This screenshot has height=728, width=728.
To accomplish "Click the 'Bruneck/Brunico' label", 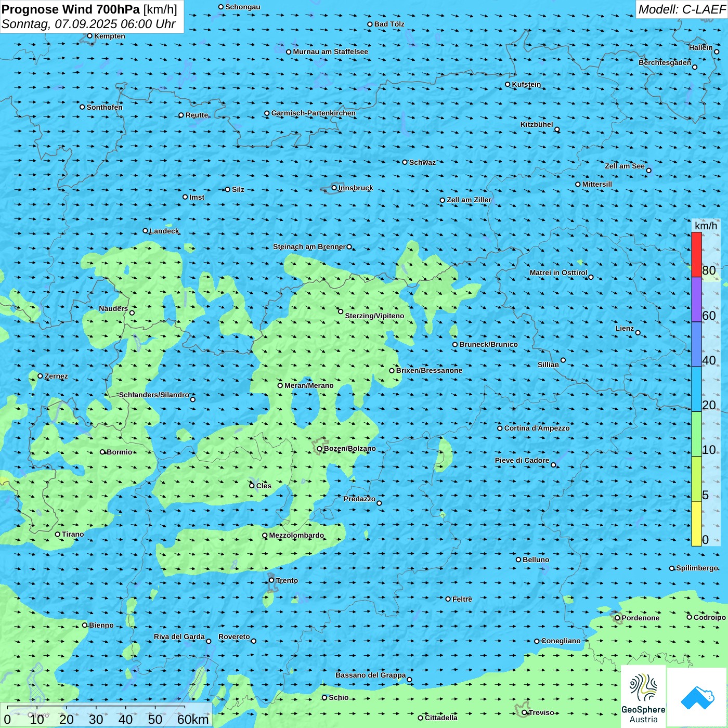I will pyautogui.click(x=488, y=344).
